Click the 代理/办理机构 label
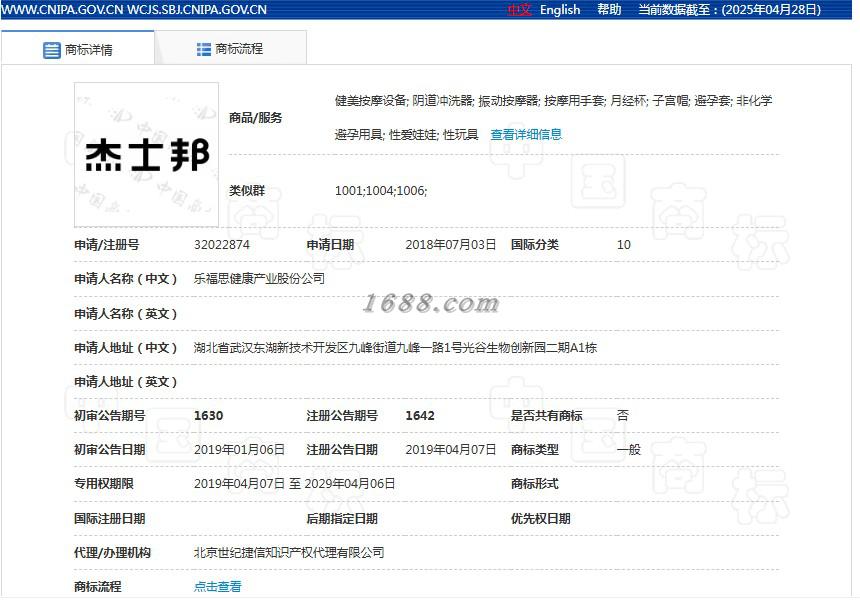860x602 pixels. 112,552
